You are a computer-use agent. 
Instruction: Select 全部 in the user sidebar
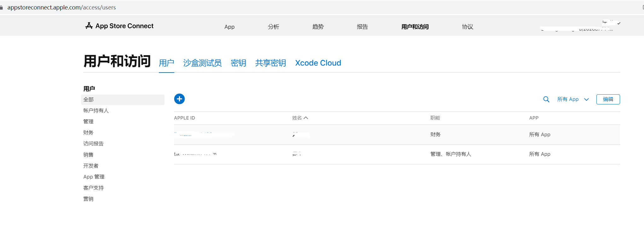click(x=123, y=100)
